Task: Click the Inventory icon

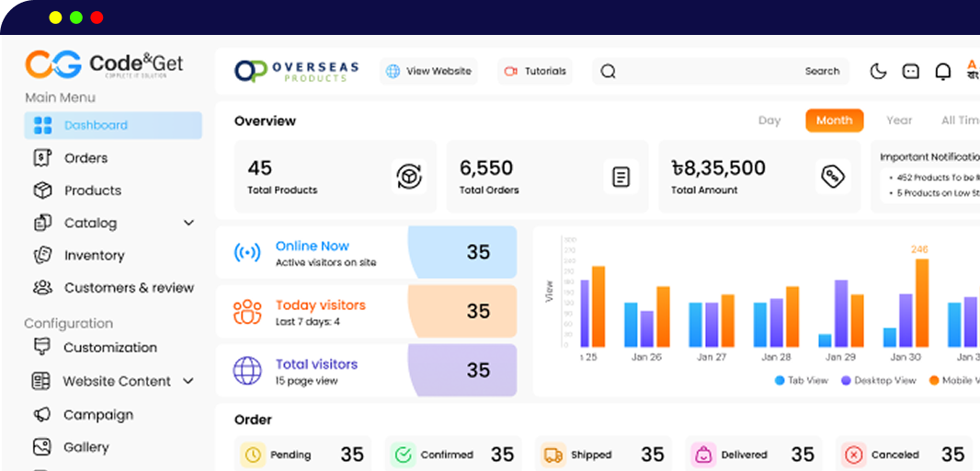Action: (42, 255)
